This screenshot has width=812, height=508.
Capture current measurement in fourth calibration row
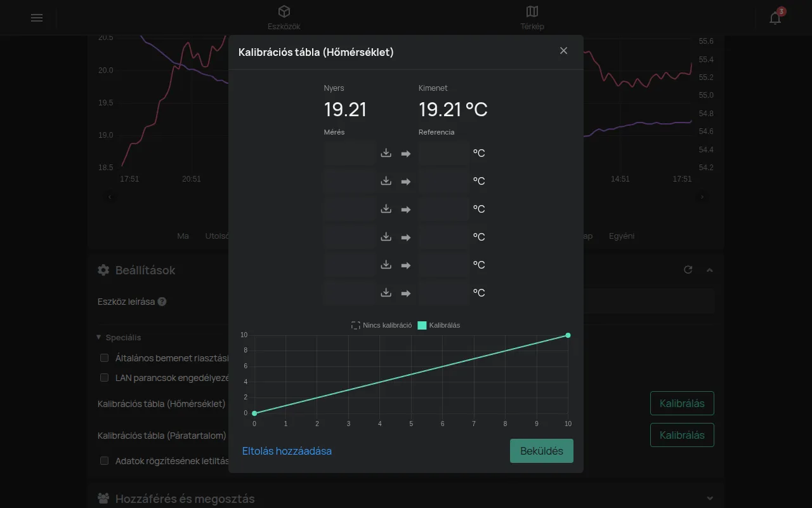pos(386,237)
